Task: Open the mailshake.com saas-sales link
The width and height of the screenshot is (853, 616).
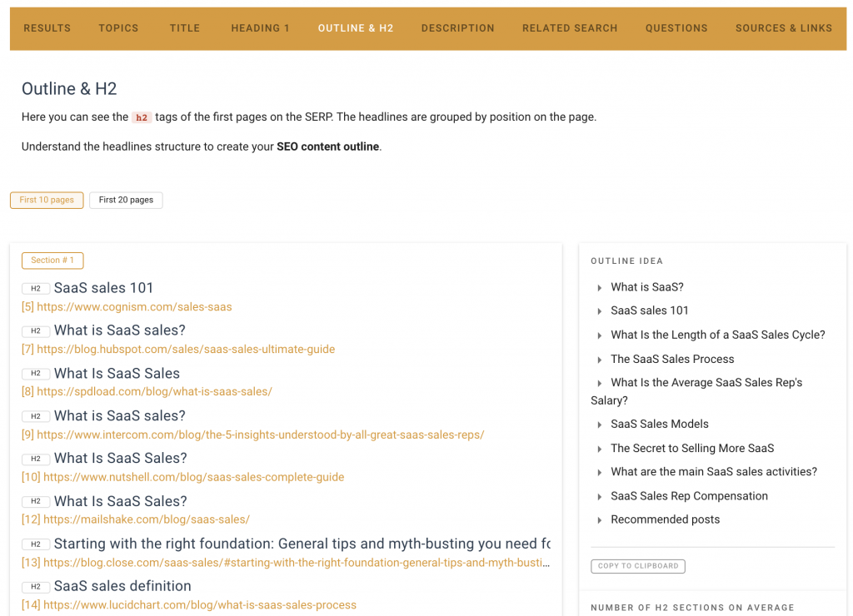Action: tap(136, 519)
